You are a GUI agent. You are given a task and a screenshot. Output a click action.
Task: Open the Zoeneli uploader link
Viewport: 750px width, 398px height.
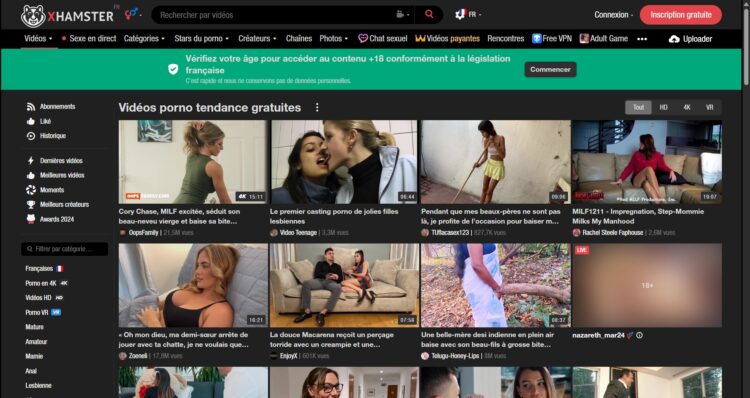point(138,356)
